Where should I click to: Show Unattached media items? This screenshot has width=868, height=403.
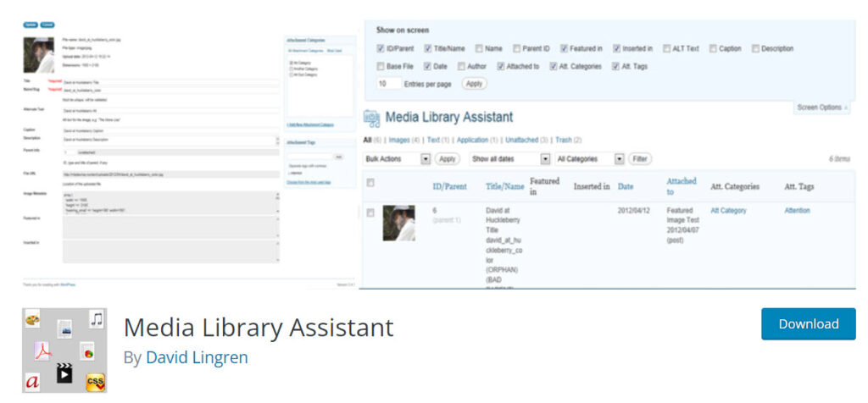[x=521, y=141]
